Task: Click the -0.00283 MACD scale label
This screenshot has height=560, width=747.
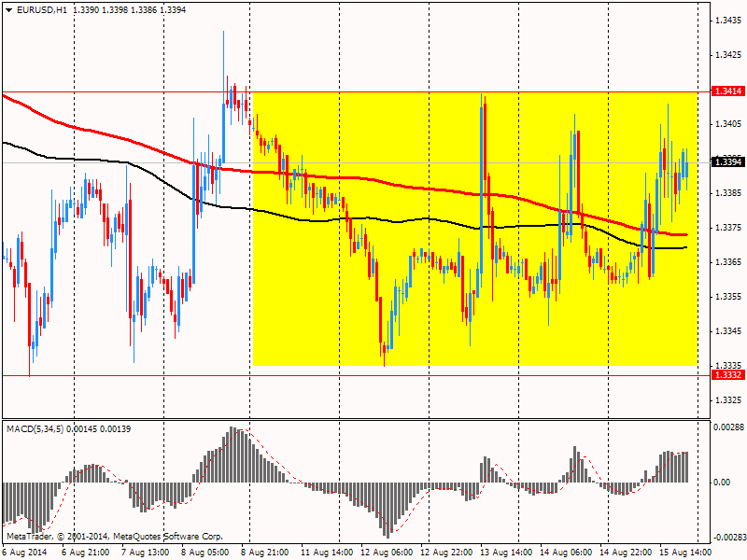Action: coord(726,538)
